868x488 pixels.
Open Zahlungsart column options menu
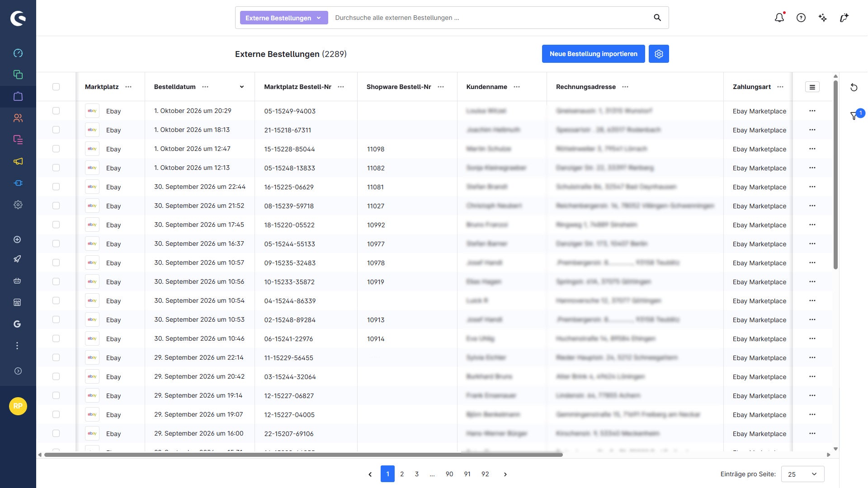(x=780, y=87)
